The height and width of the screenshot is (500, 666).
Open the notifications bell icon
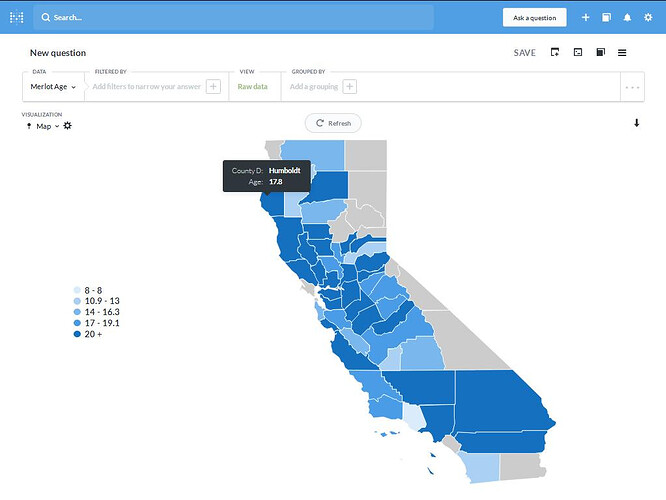click(x=627, y=17)
